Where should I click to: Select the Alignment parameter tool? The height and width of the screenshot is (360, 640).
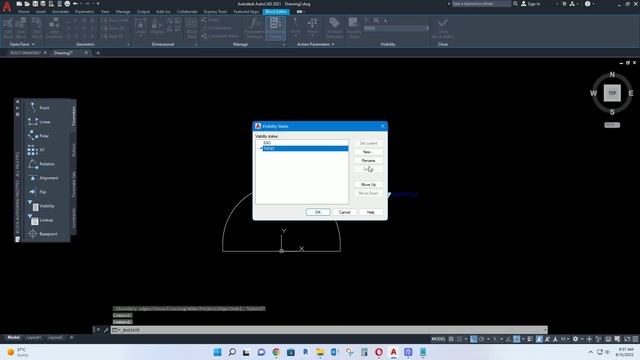pos(43,178)
